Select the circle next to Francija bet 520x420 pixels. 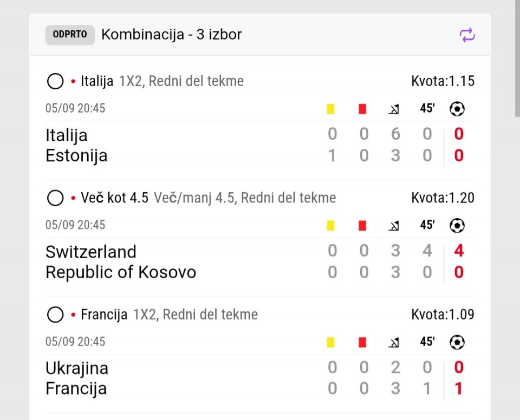click(55, 314)
